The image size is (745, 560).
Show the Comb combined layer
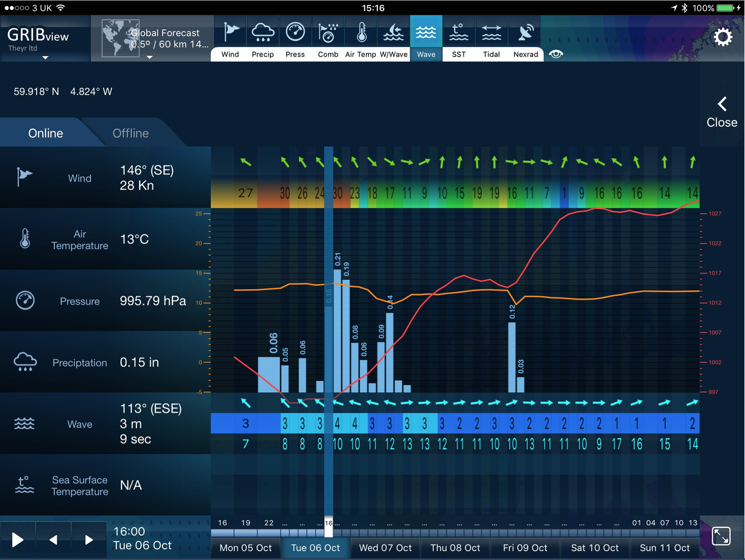(x=328, y=38)
